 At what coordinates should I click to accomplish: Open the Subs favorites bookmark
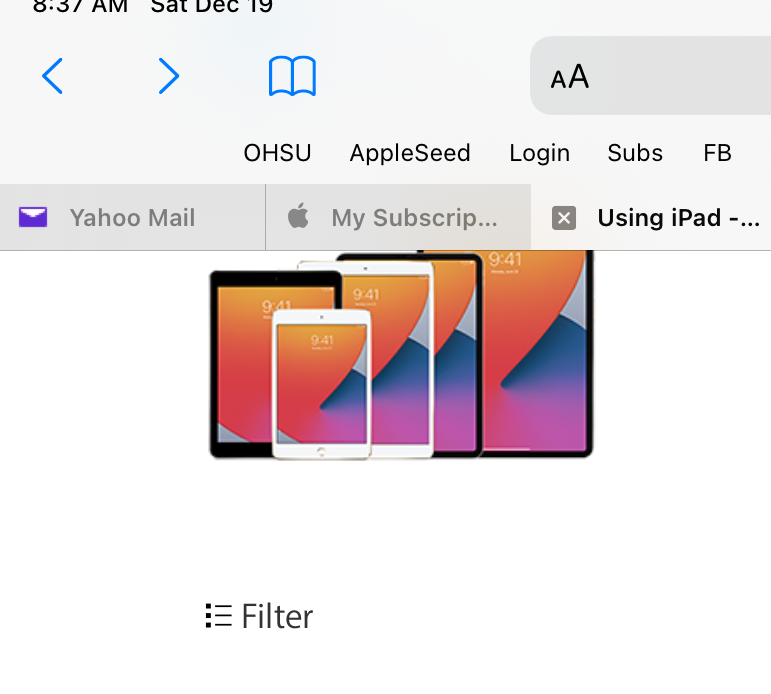click(635, 153)
